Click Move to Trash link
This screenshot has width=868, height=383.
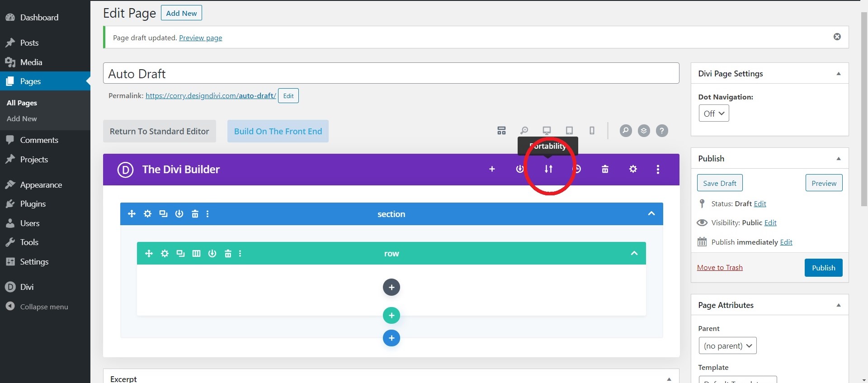pyautogui.click(x=720, y=268)
